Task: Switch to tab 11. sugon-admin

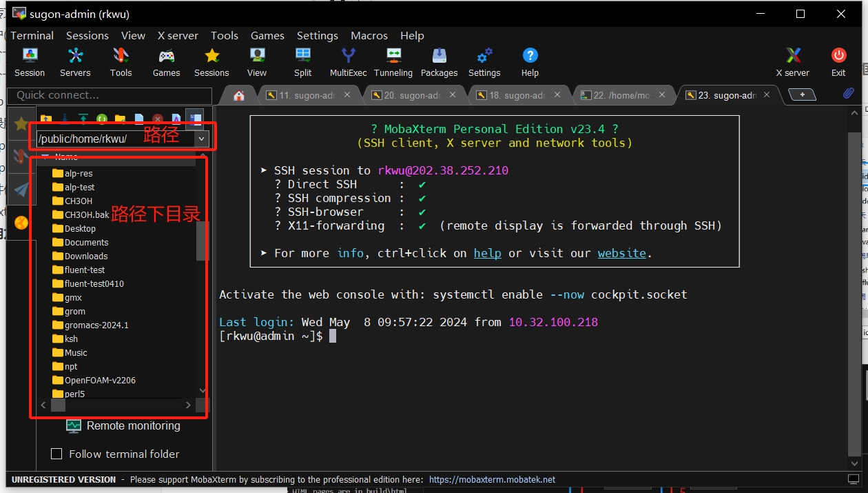Action: click(307, 95)
